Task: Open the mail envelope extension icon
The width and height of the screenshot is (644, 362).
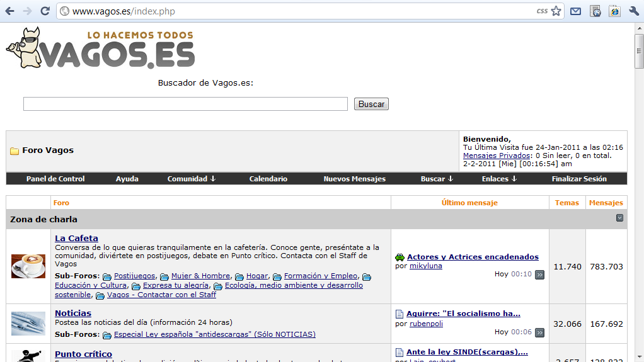Action: point(575,11)
